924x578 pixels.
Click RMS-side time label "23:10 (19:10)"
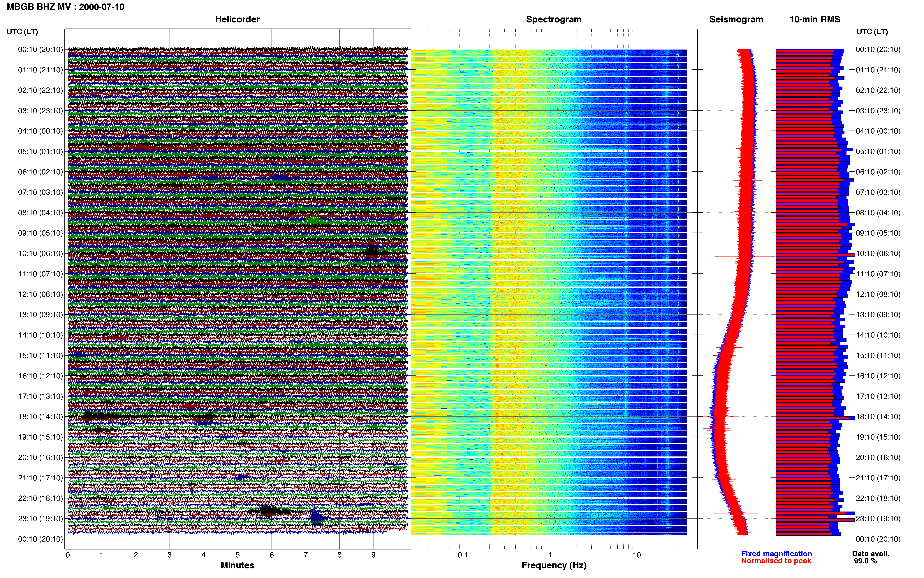click(878, 519)
